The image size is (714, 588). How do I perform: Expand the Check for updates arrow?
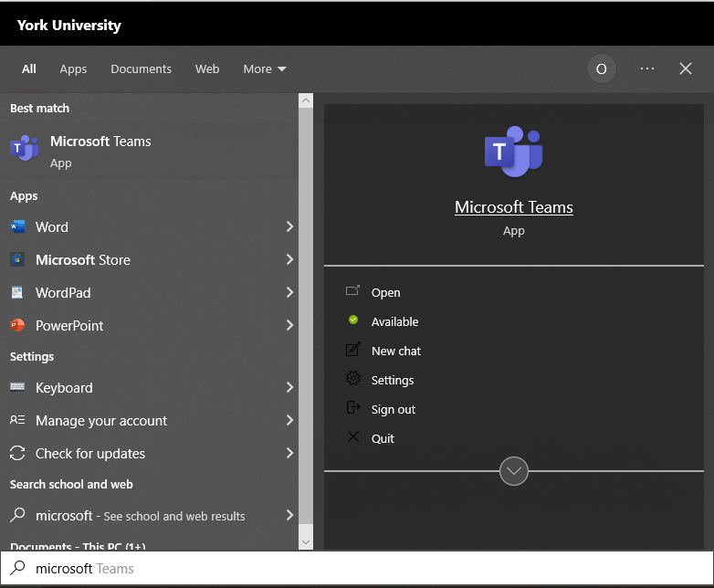pyautogui.click(x=289, y=453)
